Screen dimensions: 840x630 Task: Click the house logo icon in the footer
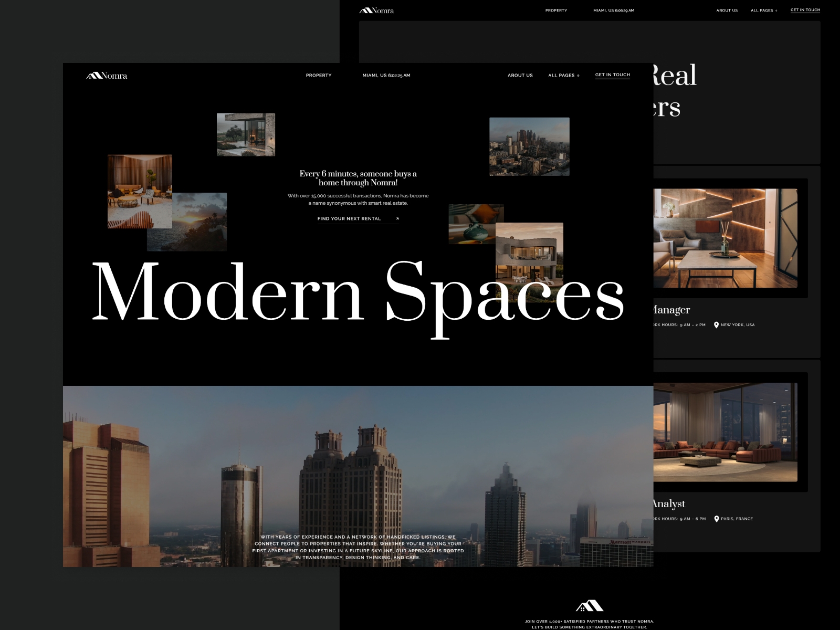[589, 606]
